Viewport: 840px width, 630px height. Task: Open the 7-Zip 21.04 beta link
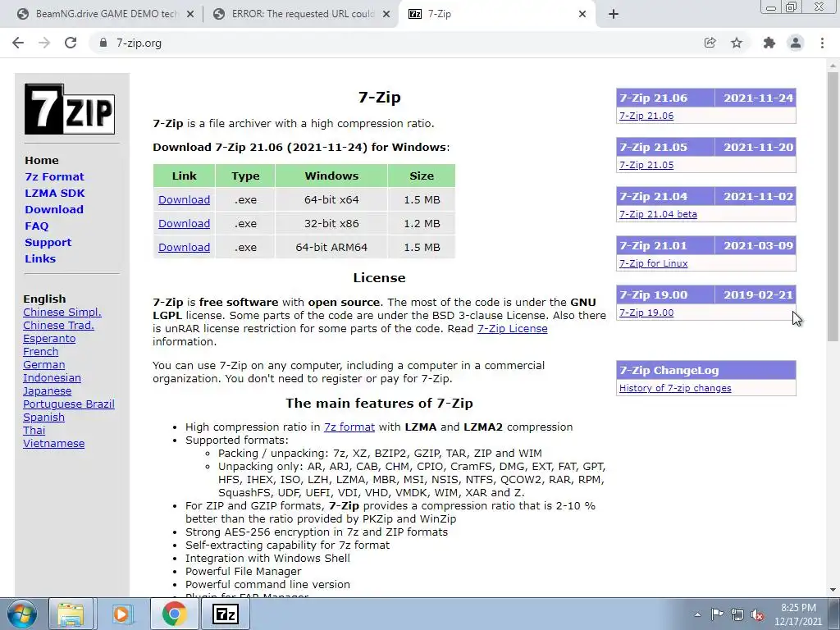coord(658,214)
